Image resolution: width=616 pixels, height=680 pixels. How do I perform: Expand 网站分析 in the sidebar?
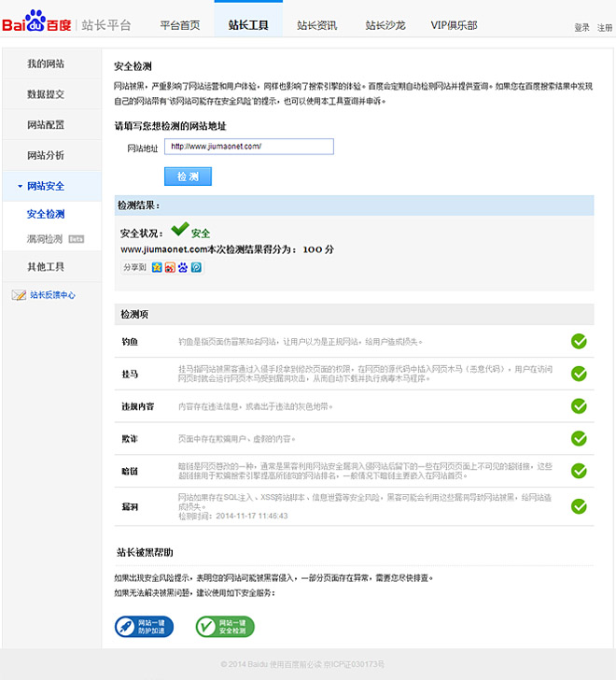pos(46,155)
